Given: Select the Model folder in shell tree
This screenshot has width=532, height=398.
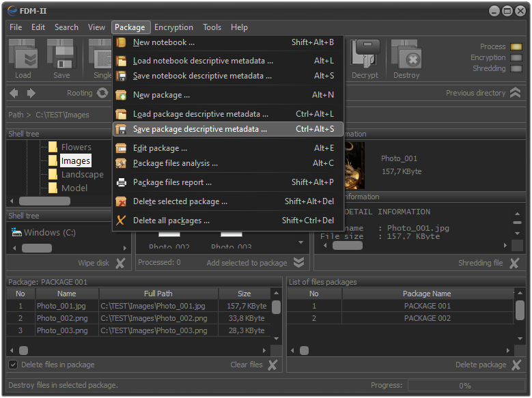Looking at the screenshot, I should [74, 188].
